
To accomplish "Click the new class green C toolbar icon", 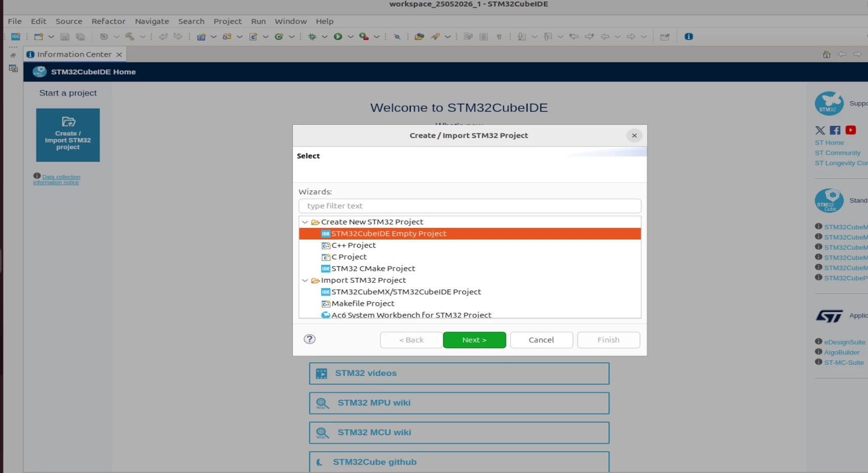I will 279,36.
